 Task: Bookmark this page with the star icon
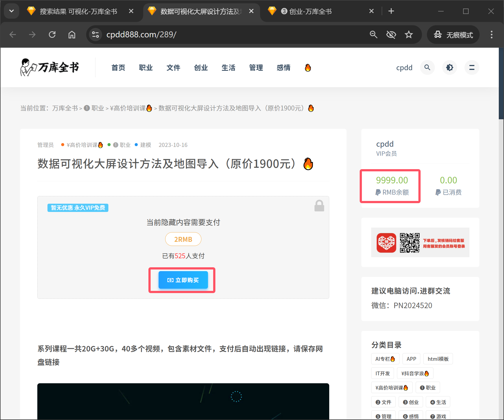pos(409,35)
